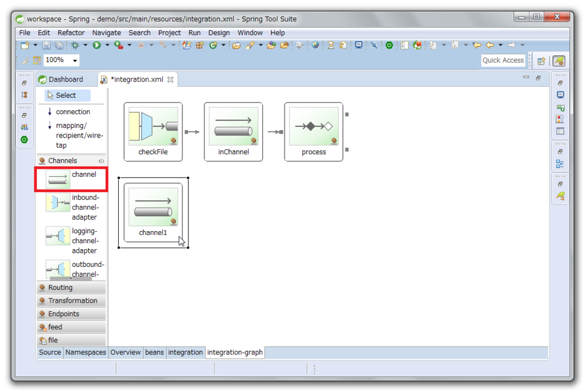Click the grid layout icon beside zoom

[x=37, y=60]
